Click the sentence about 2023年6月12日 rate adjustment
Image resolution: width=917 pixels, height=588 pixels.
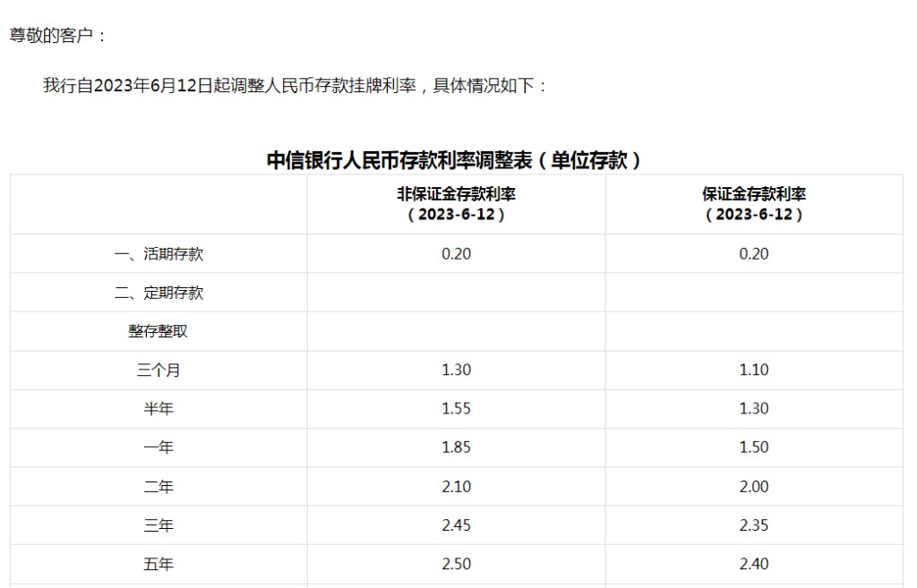(x=295, y=86)
